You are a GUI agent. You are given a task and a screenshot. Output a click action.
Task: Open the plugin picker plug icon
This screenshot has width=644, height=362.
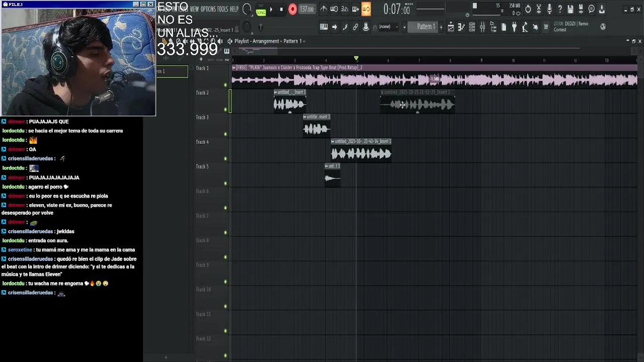514,27
